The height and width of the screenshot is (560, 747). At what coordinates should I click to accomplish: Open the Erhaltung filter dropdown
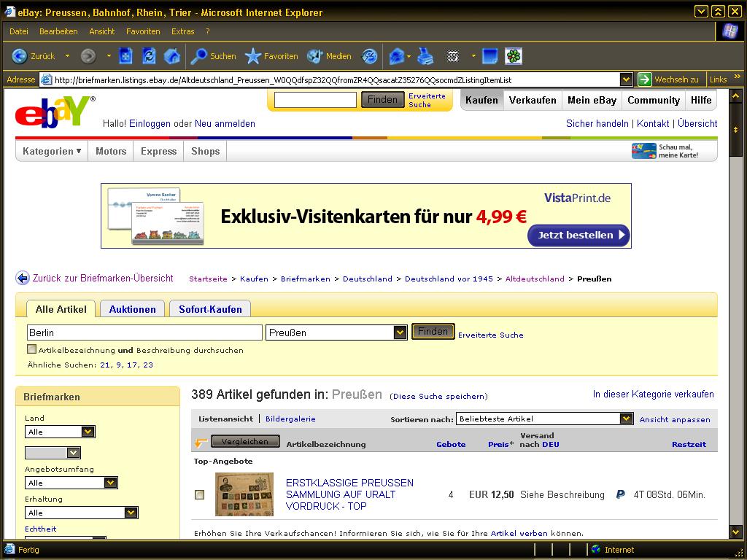(131, 513)
